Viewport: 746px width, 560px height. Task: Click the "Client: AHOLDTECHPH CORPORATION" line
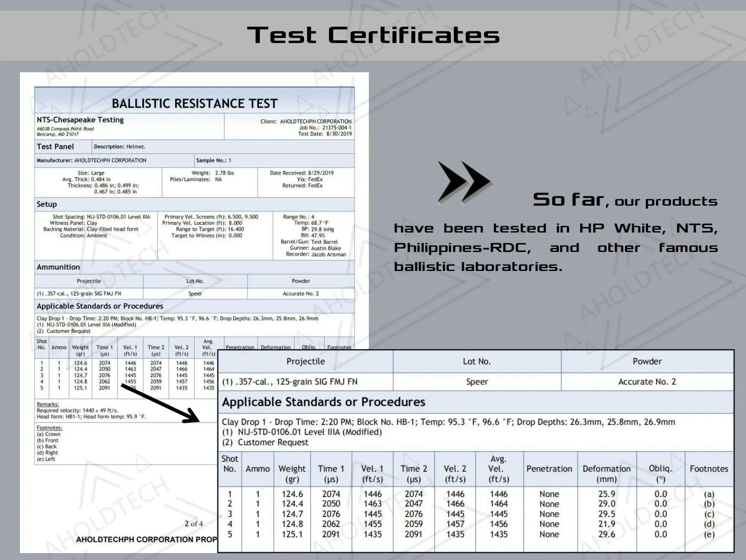[x=306, y=121]
